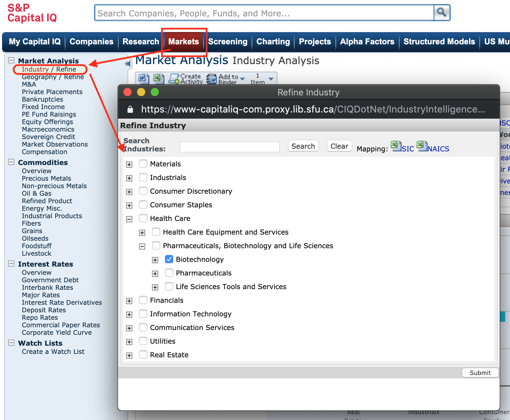The image size is (510, 420).
Task: Open the Create a Watch List link
Action: [53, 351]
